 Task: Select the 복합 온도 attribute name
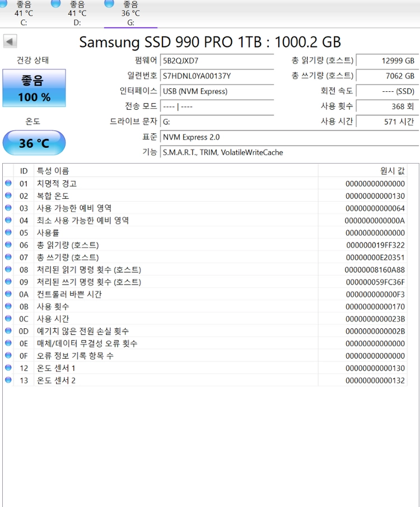click(53, 196)
